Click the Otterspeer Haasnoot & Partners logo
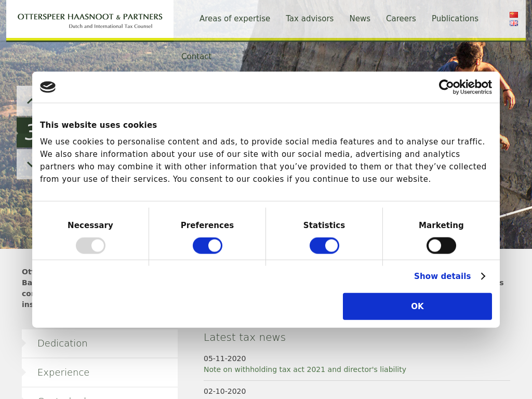This screenshot has width=532, height=399. pyautogui.click(x=90, y=20)
